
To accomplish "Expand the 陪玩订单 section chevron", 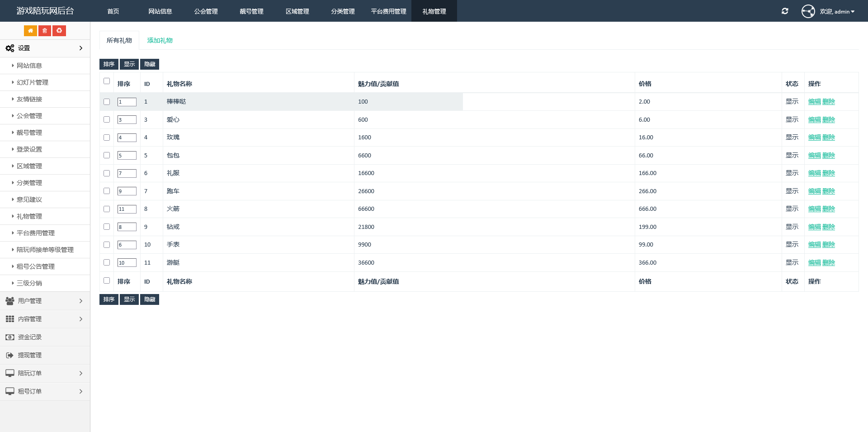I will 81,373.
